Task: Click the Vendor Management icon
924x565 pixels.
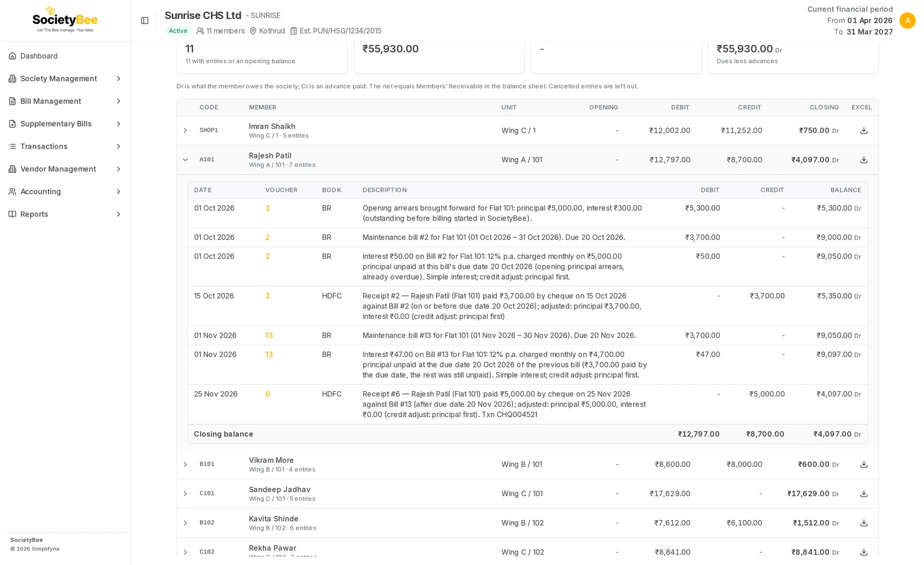Action: coord(12,169)
